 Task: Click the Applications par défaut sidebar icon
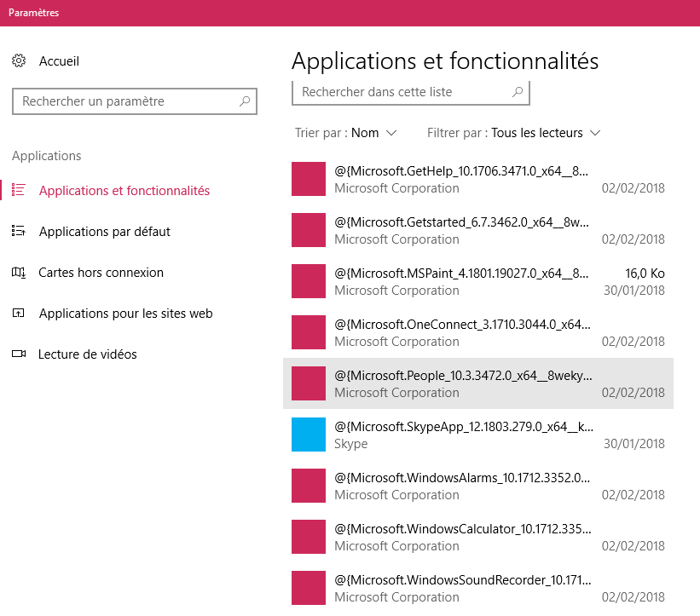(x=17, y=231)
